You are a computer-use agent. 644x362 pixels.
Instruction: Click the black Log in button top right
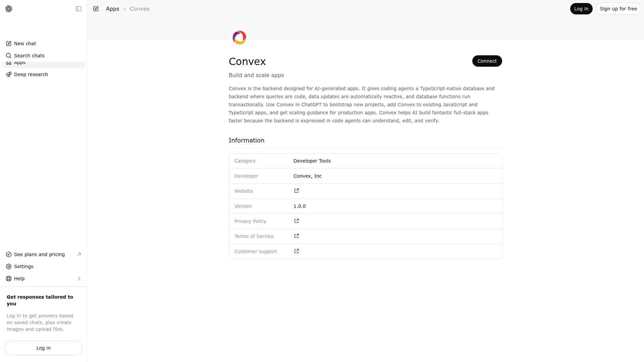coord(581,9)
